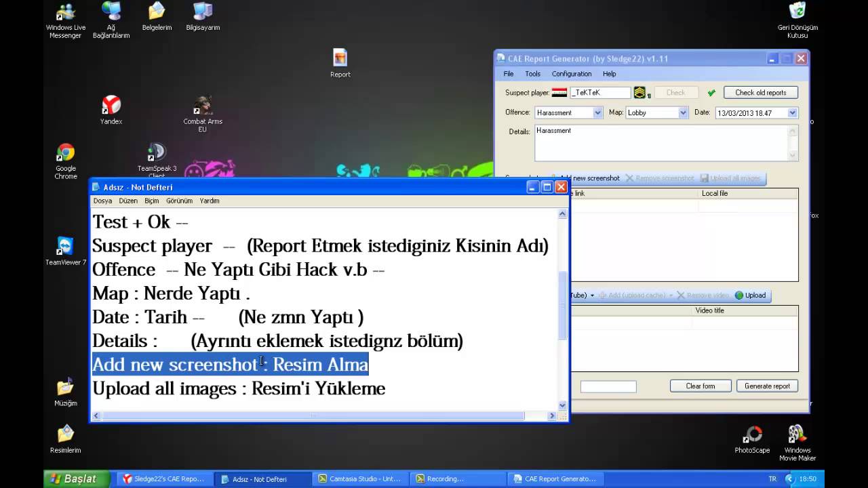Open Geri Dönüşüm Kutusu recycle bin
868x488 pixels.
[797, 20]
